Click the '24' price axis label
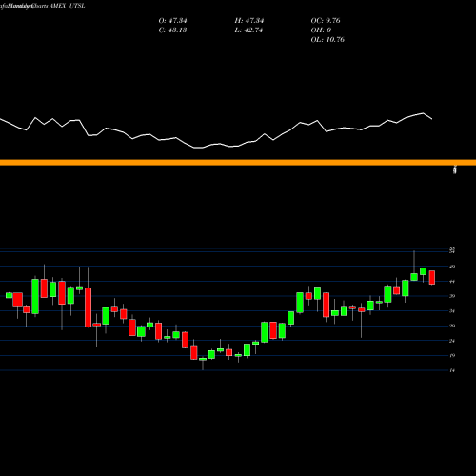 point(452,341)
